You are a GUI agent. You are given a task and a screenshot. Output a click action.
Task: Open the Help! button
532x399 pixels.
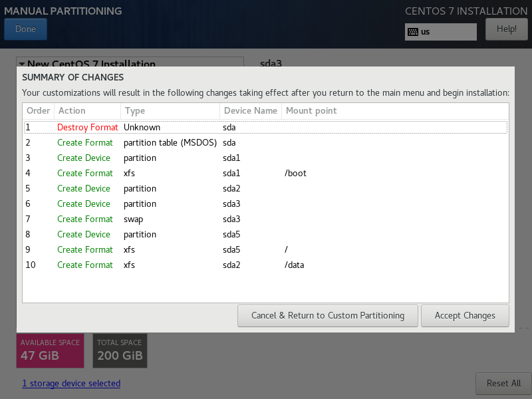coord(506,29)
